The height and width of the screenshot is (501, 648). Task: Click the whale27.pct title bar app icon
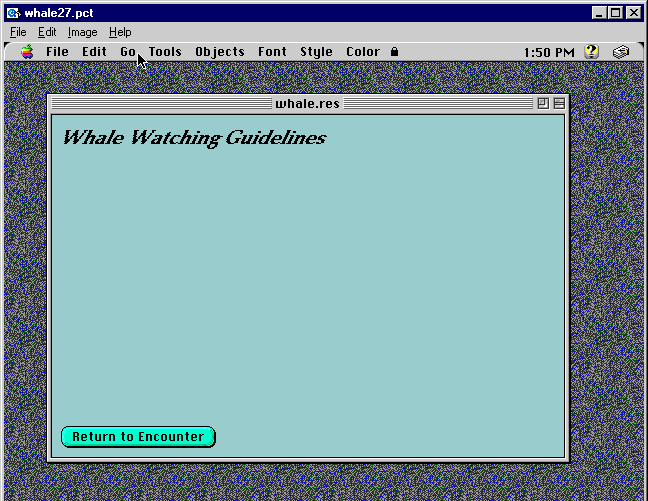click(x=13, y=13)
